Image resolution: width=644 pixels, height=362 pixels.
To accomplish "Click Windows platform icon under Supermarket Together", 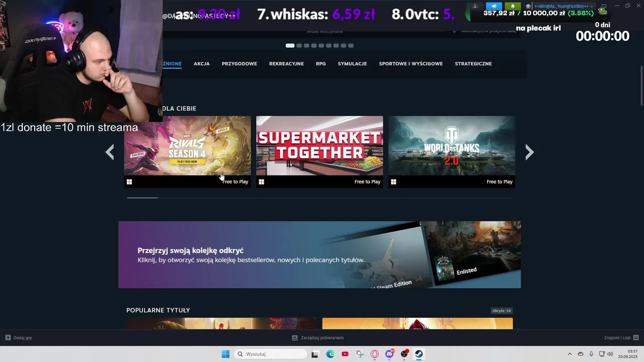I will click(261, 182).
